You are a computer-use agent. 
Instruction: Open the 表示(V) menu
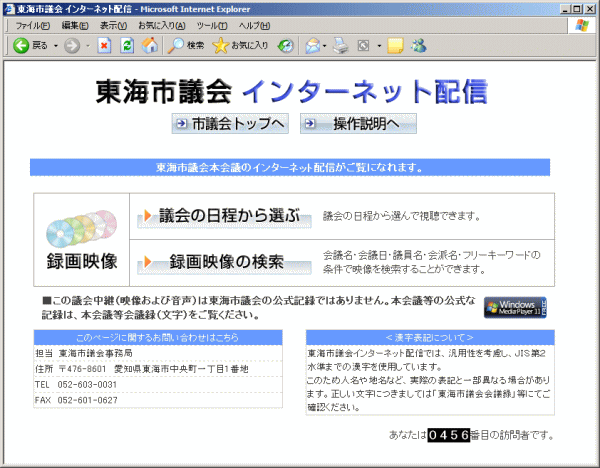pos(113,26)
